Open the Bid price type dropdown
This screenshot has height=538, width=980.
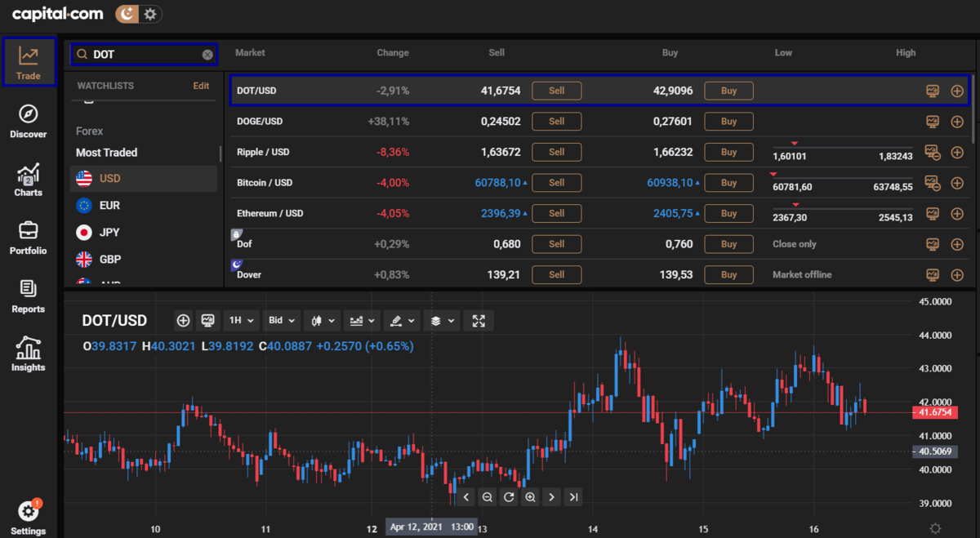click(283, 321)
